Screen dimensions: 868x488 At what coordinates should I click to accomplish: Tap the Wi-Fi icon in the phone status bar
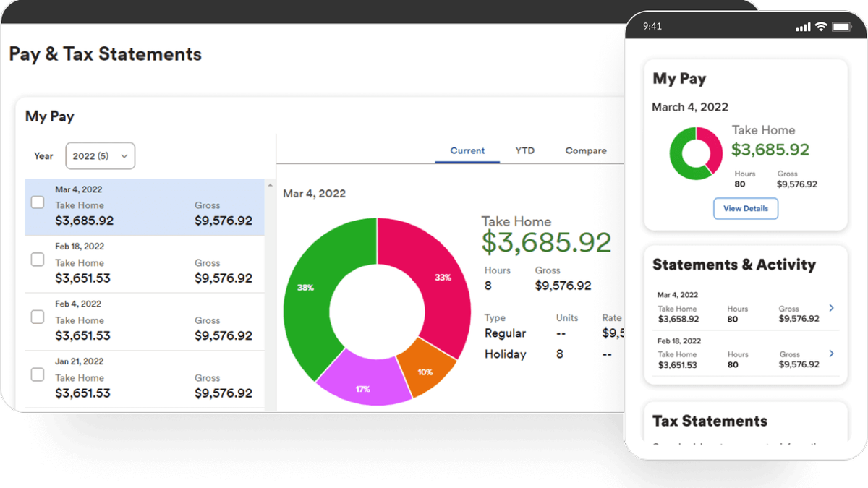(820, 26)
